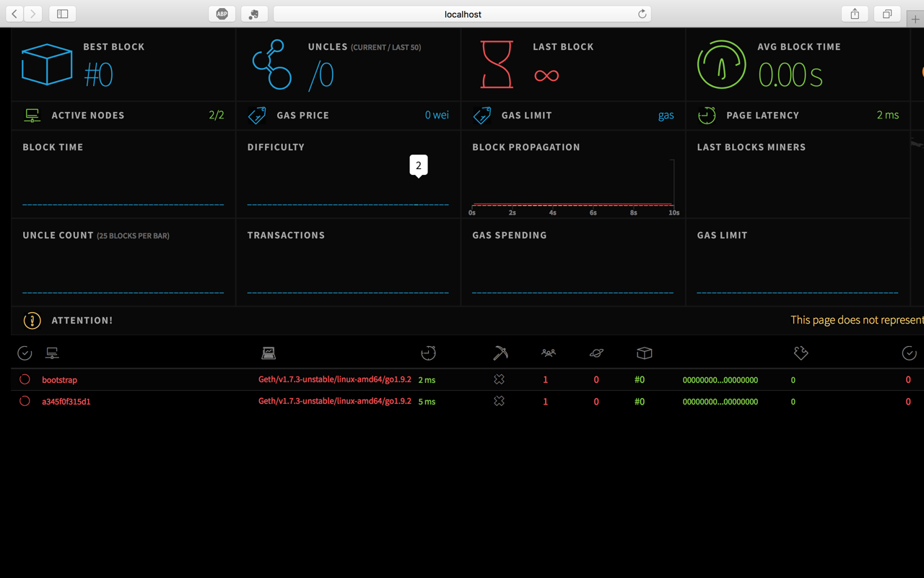Click the Page Latency stopwatch icon
924x578 pixels.
707,115
